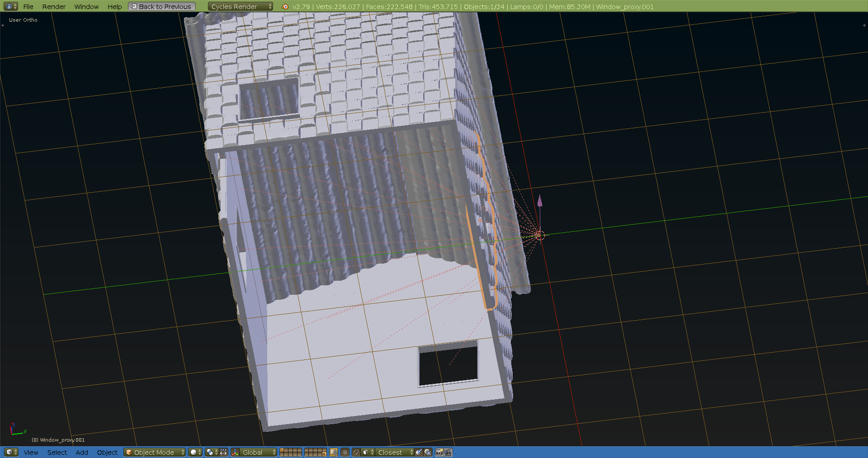Enable the snap magnet icon
The width and height of the screenshot is (868, 458).
click(x=356, y=452)
